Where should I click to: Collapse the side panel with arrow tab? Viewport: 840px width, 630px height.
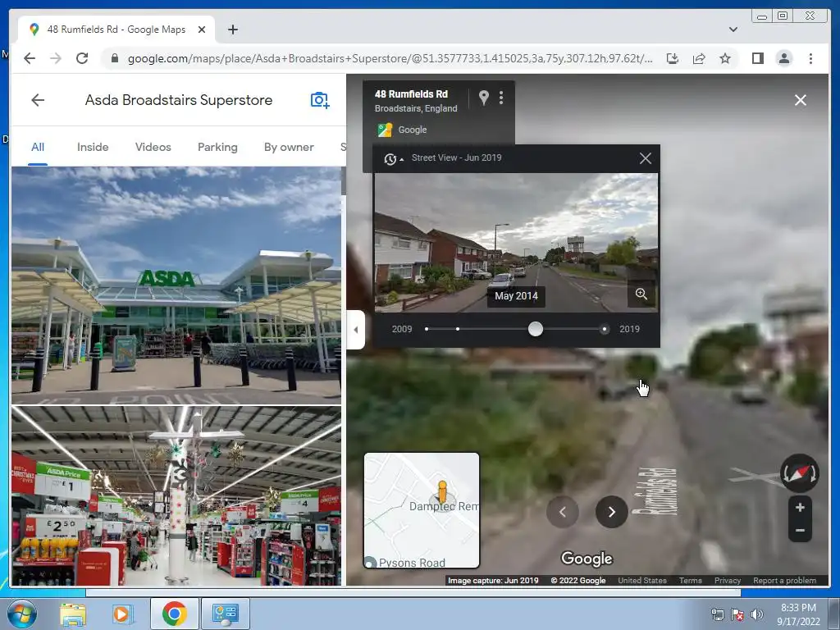pyautogui.click(x=356, y=330)
